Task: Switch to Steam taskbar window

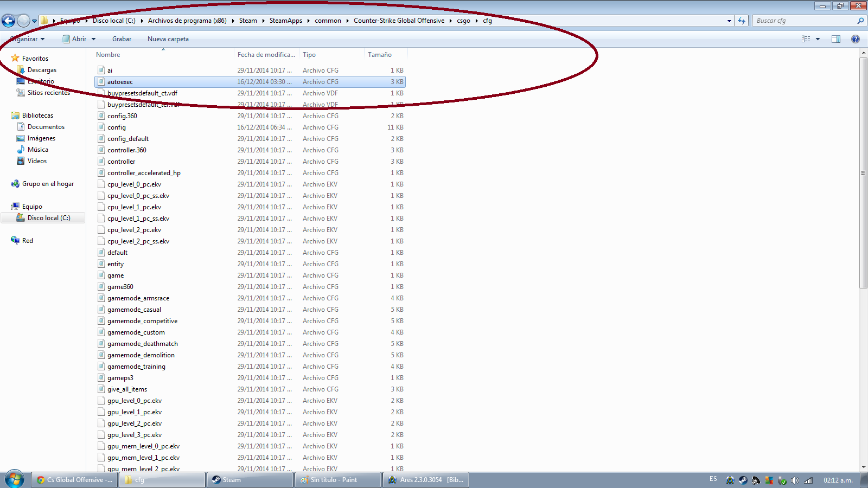Action: [250, 480]
